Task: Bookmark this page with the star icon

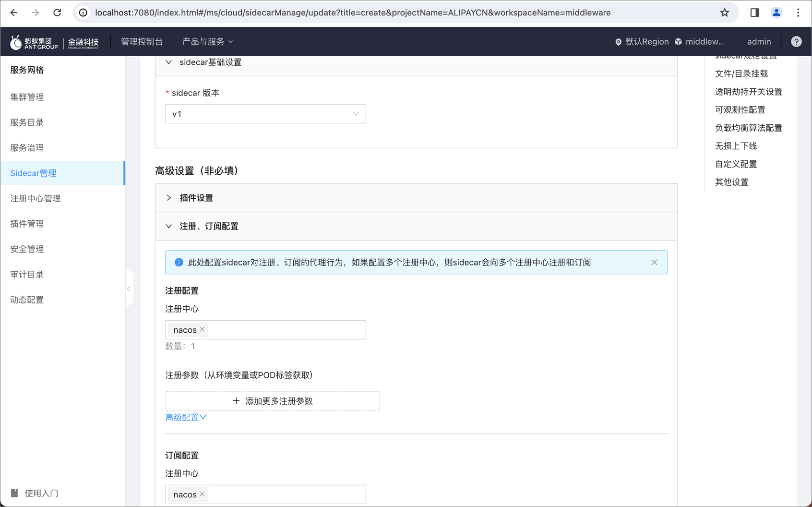Action: [725, 13]
